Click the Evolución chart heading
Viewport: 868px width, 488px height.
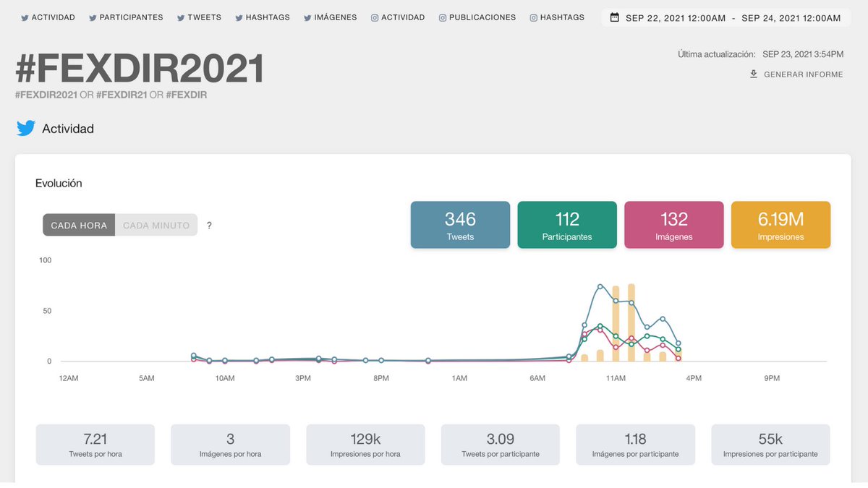pyautogui.click(x=59, y=184)
